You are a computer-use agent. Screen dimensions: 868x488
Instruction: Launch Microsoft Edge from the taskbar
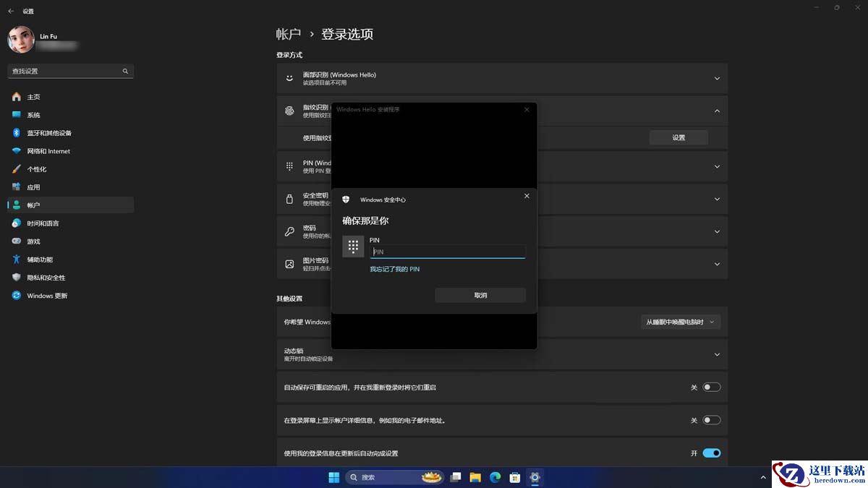pyautogui.click(x=495, y=477)
